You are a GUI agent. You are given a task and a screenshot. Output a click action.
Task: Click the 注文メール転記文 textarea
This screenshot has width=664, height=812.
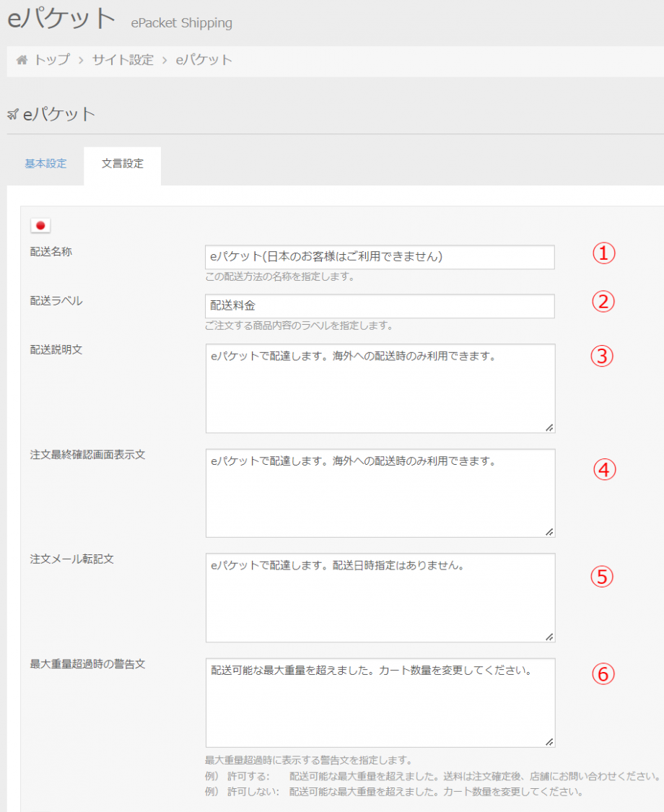pyautogui.click(x=379, y=598)
